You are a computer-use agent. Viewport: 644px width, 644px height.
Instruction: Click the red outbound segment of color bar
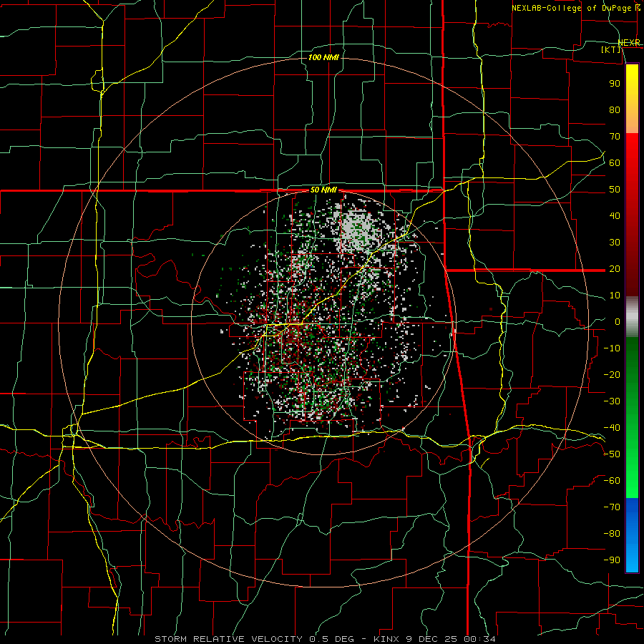coord(632,215)
